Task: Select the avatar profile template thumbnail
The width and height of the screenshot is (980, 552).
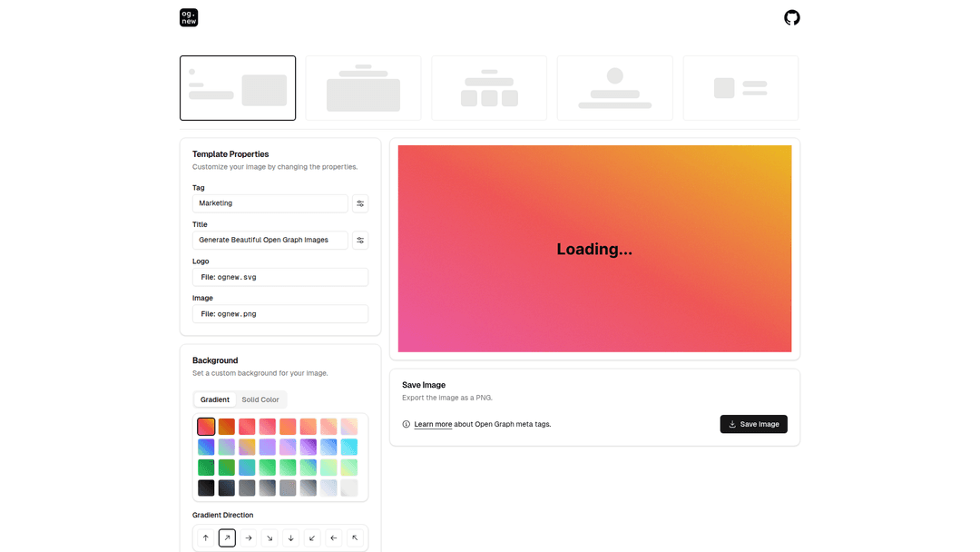Action: (x=614, y=88)
